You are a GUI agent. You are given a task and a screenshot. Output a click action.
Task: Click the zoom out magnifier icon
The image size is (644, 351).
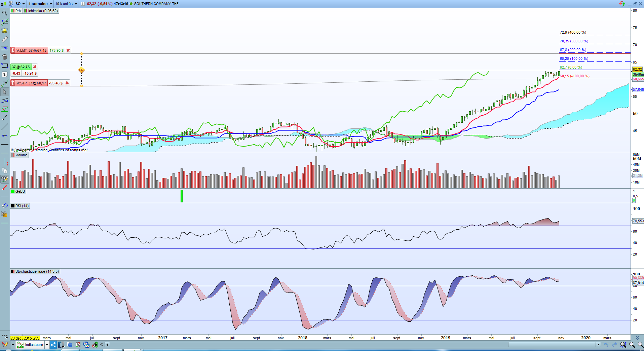(632, 345)
